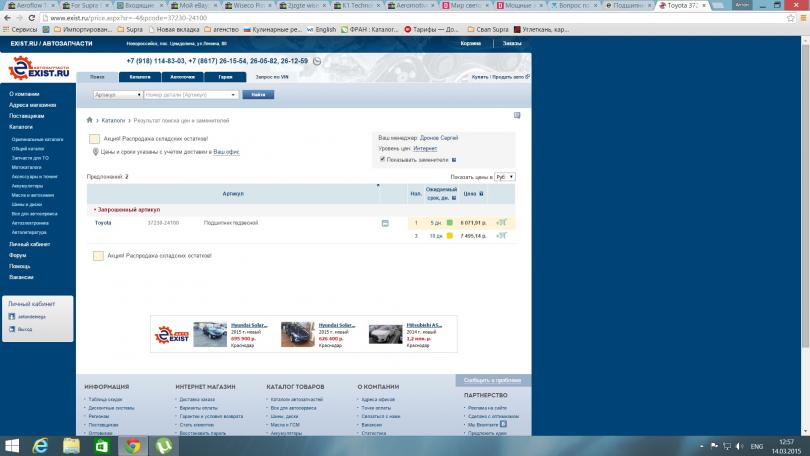Click the Internet price level link

pyautogui.click(x=425, y=149)
